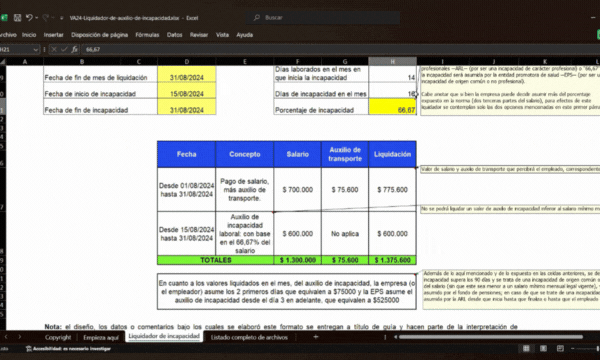Click the confirm entry checkmark icon
This screenshot has width=600, height=360.
coord(64,49)
